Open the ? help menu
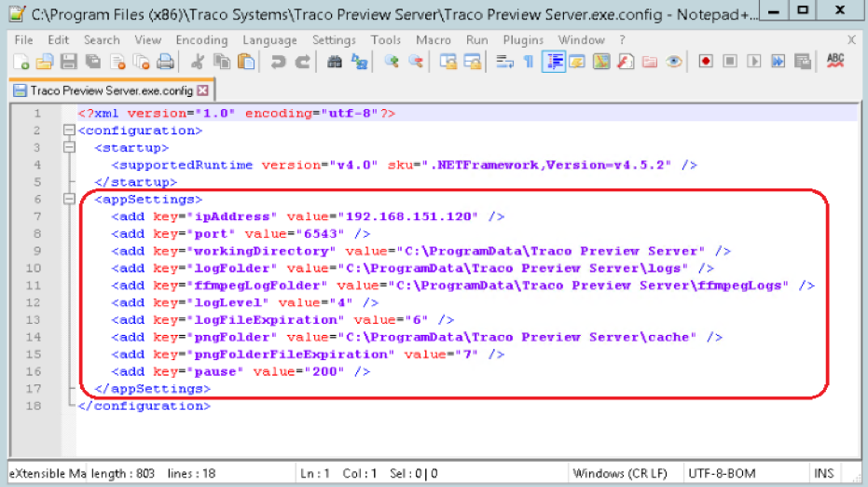The height and width of the screenshot is (487, 868). click(x=622, y=40)
